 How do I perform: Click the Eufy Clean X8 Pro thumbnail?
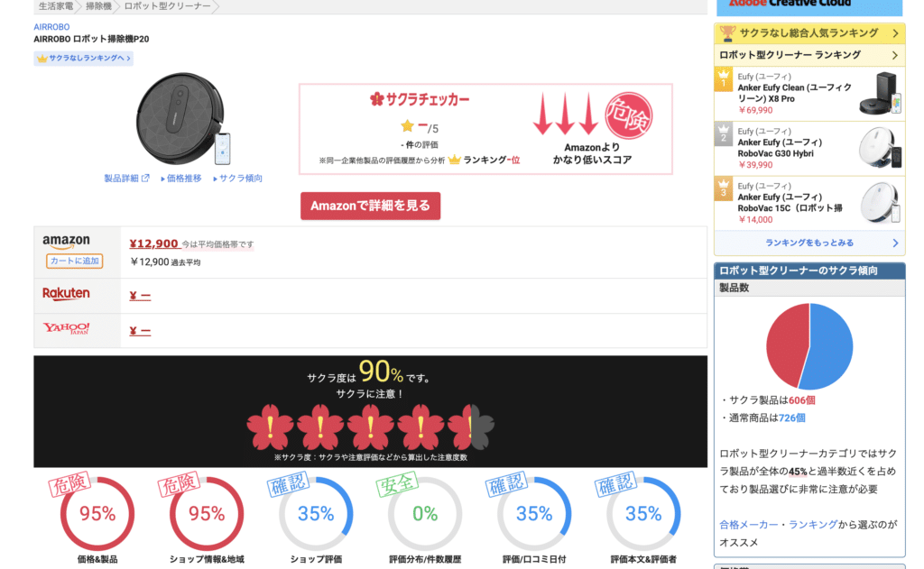click(881, 93)
